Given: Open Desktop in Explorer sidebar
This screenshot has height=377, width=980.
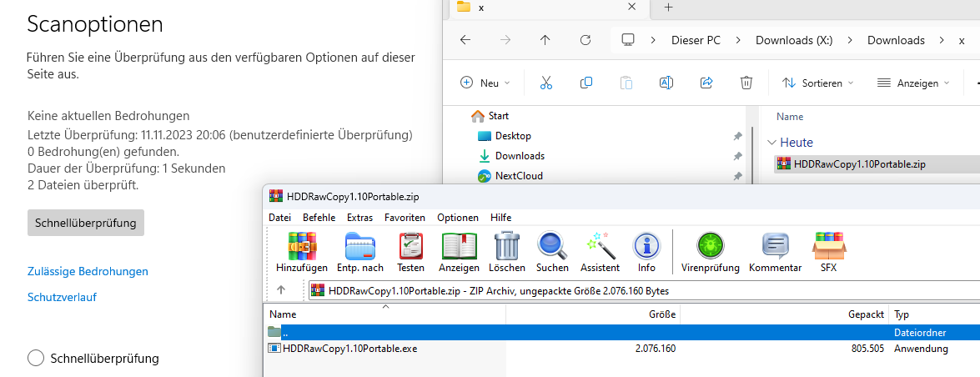Looking at the screenshot, I should (x=505, y=136).
